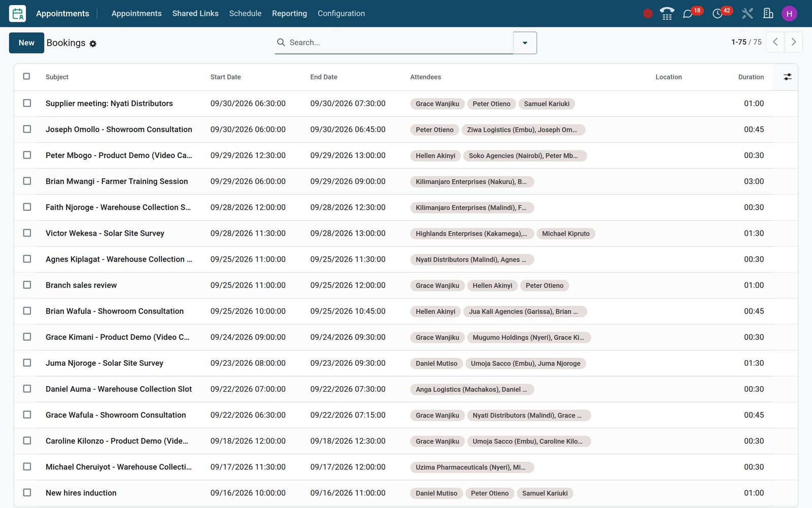Click the Appointments app title

click(62, 14)
